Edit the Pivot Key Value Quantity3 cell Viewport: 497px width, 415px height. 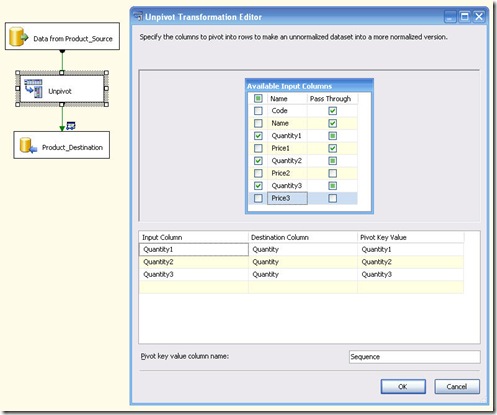tap(411, 274)
